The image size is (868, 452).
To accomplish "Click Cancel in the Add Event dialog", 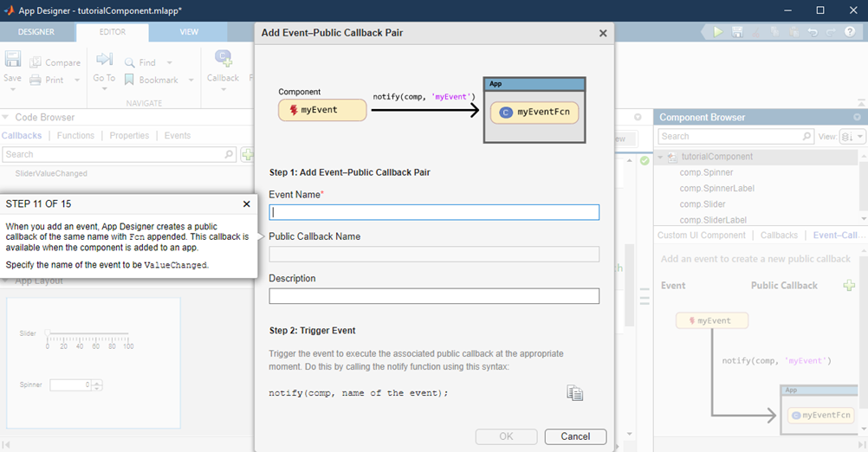I will (x=575, y=436).
